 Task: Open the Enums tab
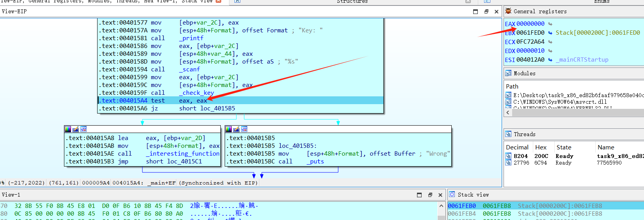click(x=601, y=2)
